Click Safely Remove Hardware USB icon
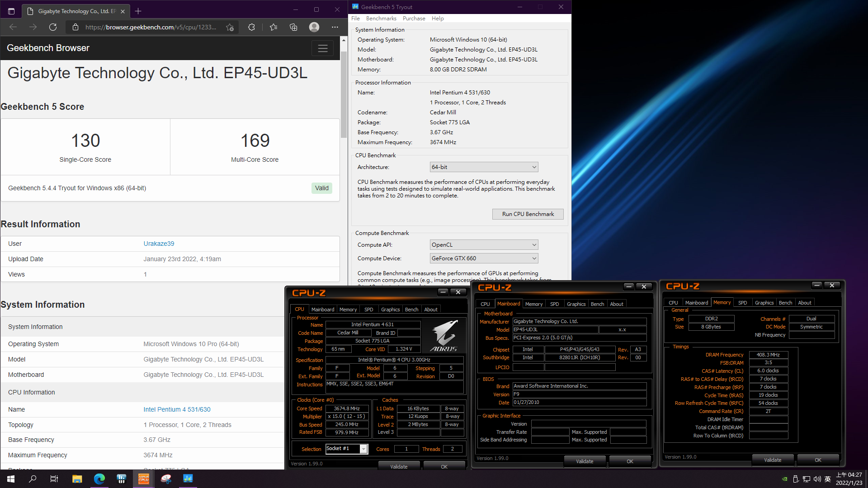 [796, 479]
